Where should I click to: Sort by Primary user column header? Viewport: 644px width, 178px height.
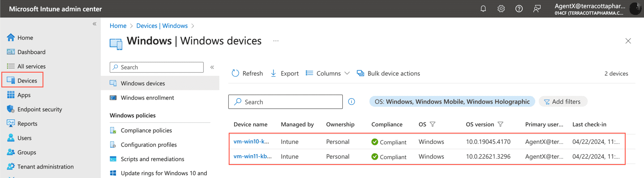coord(544,124)
